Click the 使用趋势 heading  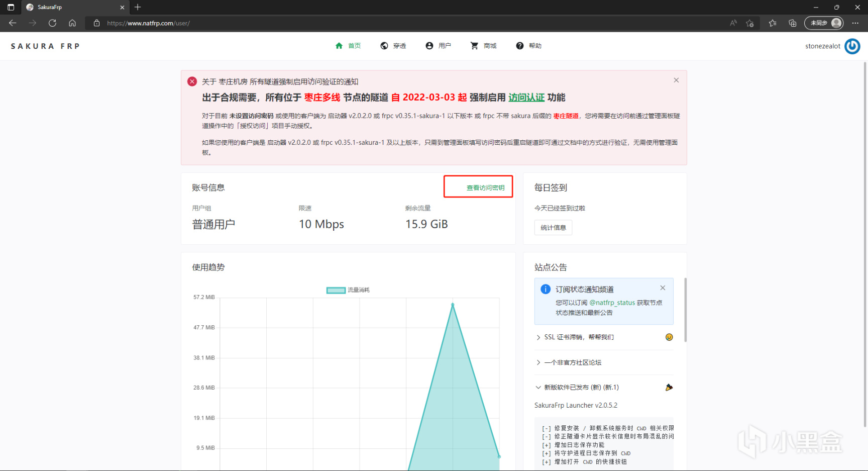pos(208,267)
